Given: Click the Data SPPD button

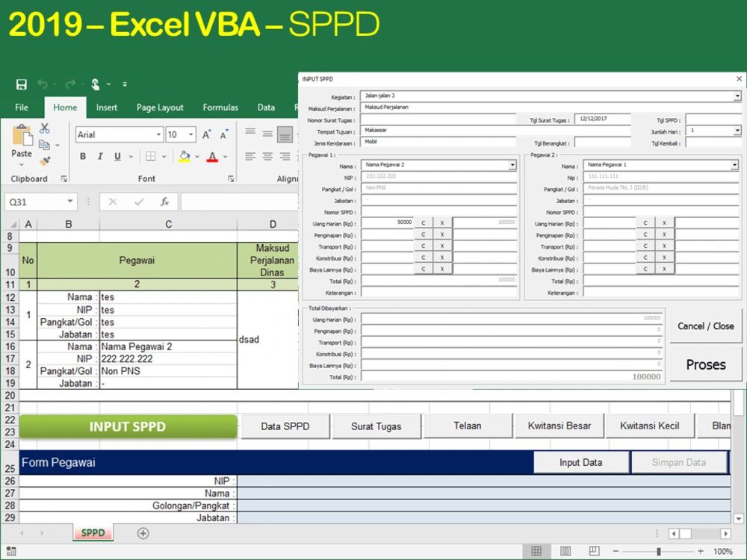Looking at the screenshot, I should click(x=285, y=426).
